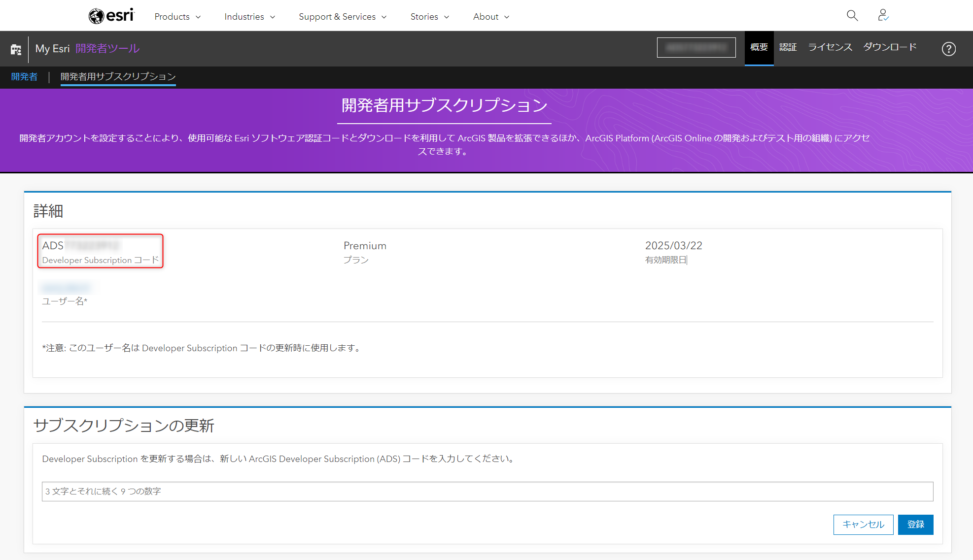Click the 開発者用サブスクリプション banner title
Viewport: 973px width, 560px height.
[x=444, y=105]
